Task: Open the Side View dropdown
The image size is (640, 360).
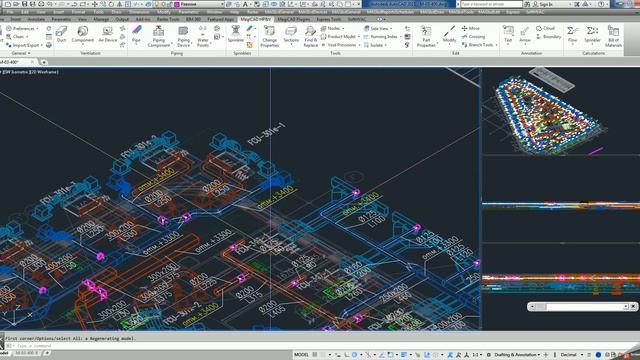Action: click(378, 29)
